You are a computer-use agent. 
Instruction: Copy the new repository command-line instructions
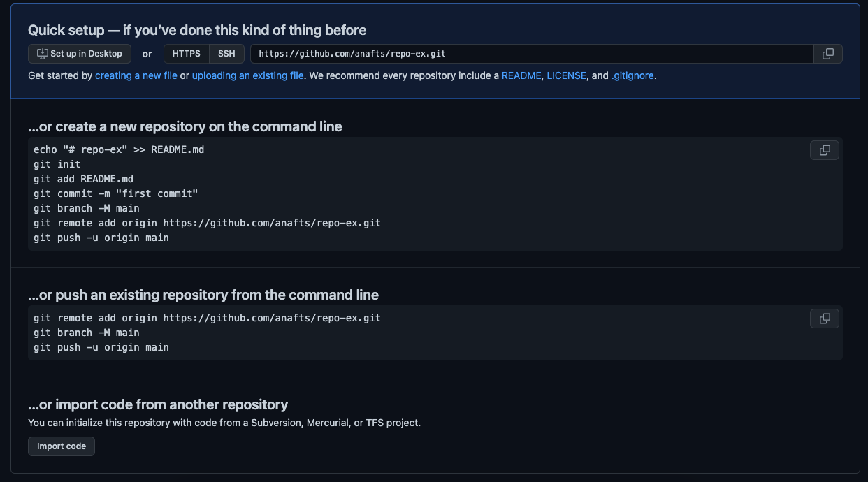pos(824,149)
